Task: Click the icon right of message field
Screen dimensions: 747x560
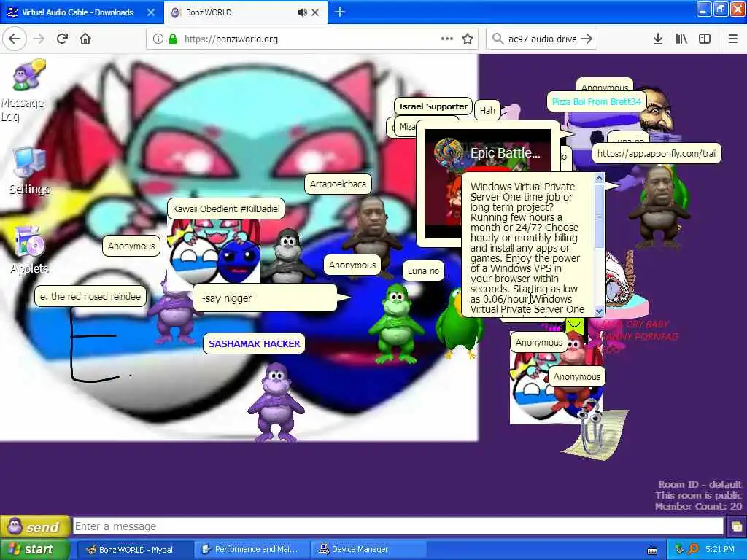Action: (x=737, y=526)
